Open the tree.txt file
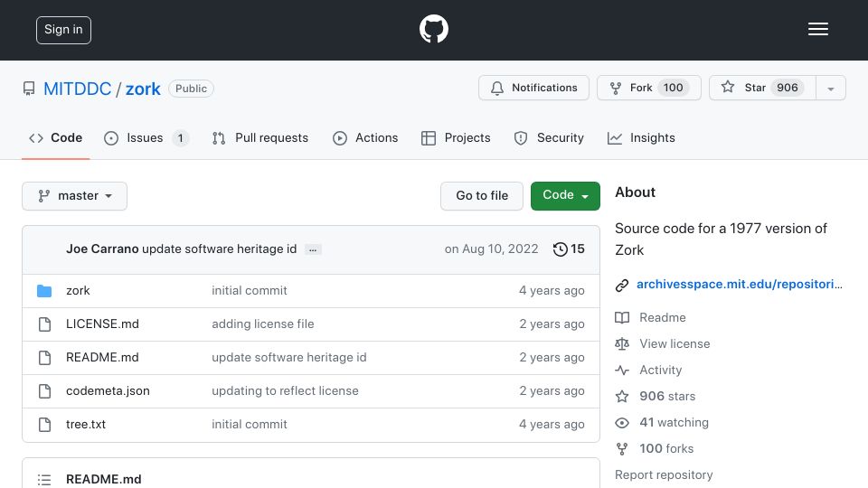 click(x=86, y=425)
